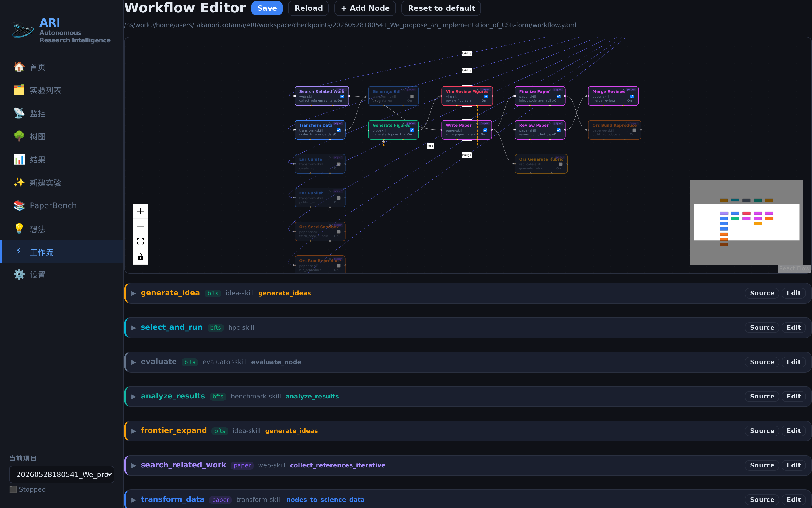Disable the Merge Reviews node checkbox
Viewport: 812px width, 508px height.
632,97
